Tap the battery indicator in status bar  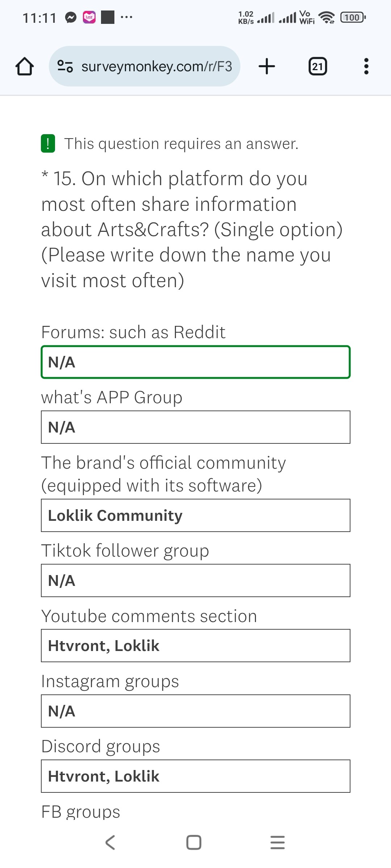pos(353,17)
